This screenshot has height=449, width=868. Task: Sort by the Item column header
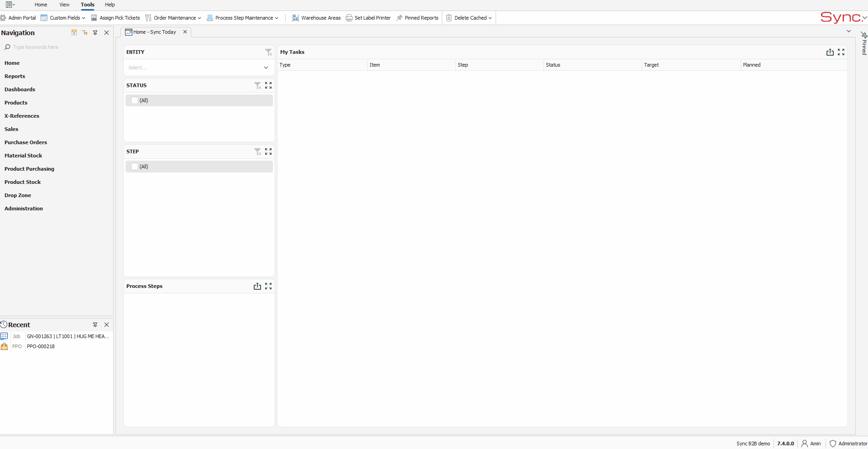411,65
